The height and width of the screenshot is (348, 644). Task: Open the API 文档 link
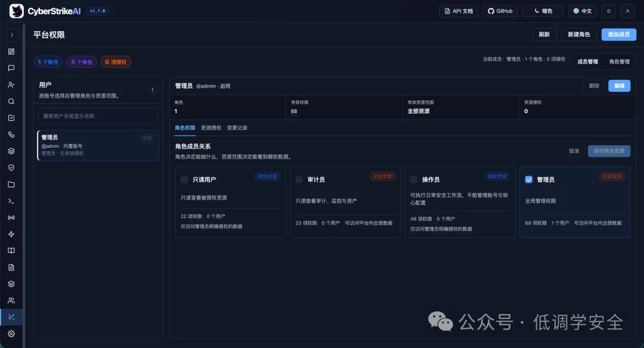[459, 11]
